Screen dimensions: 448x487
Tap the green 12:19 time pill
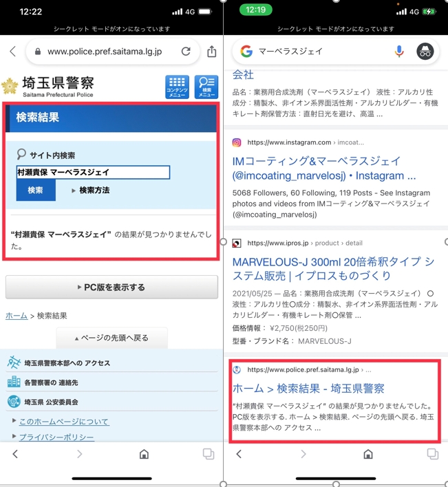pyautogui.click(x=256, y=10)
